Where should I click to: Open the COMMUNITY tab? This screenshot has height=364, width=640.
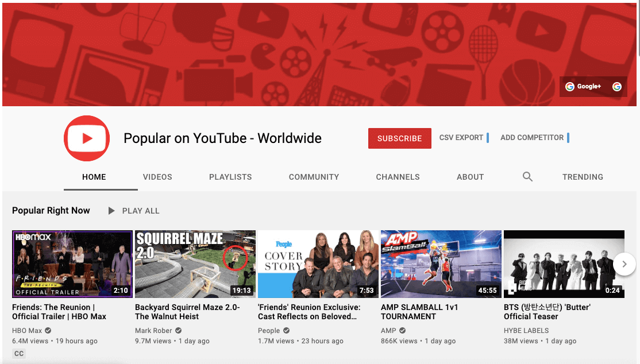click(x=314, y=177)
